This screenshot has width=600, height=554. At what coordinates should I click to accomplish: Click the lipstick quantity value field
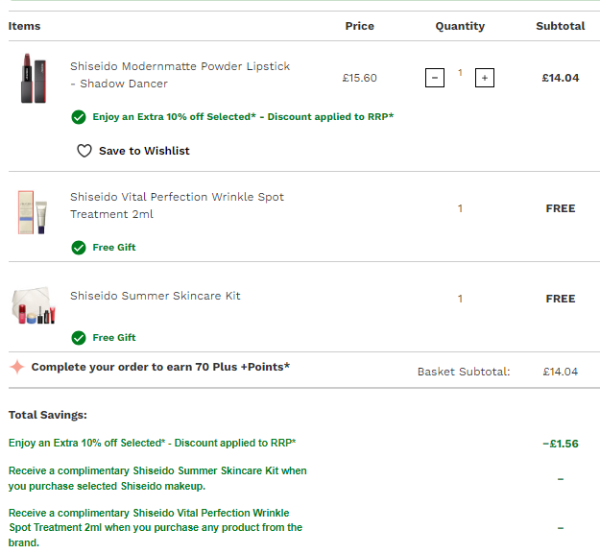point(460,73)
